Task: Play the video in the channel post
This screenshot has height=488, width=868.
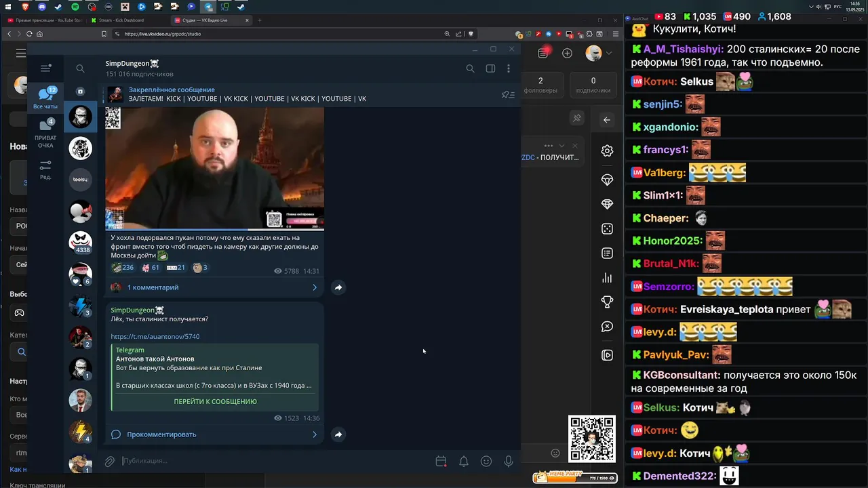Action: pos(214,169)
